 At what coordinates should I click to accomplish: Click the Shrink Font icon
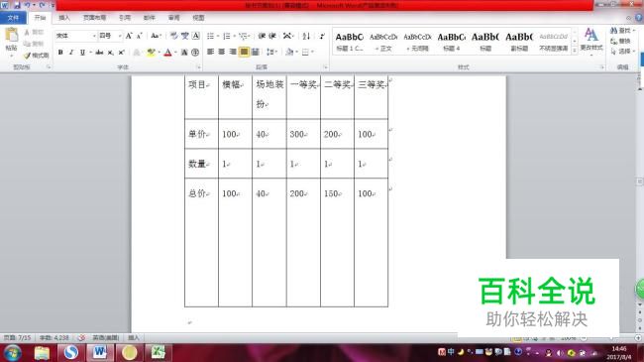click(x=140, y=36)
